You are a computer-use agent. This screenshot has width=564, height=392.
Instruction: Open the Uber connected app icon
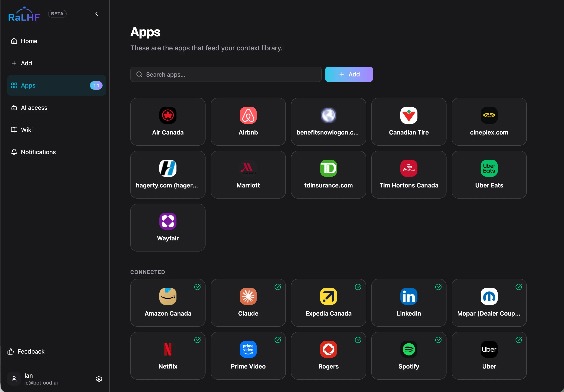(489, 349)
